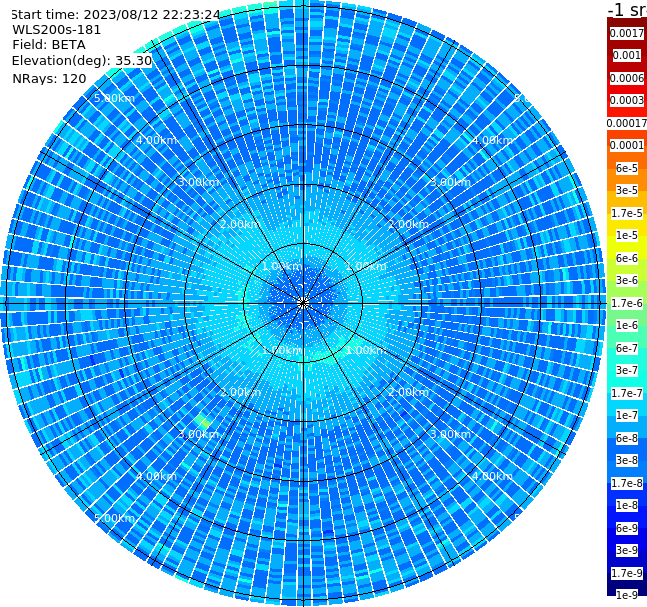
Task: Pick the 1e-5 yellow colorbar level
Action: (627, 235)
